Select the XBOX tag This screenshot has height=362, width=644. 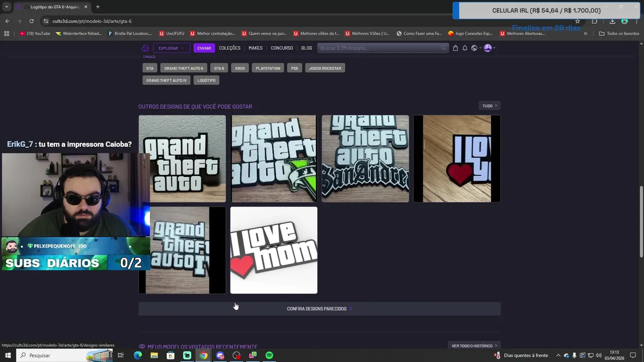(240, 68)
